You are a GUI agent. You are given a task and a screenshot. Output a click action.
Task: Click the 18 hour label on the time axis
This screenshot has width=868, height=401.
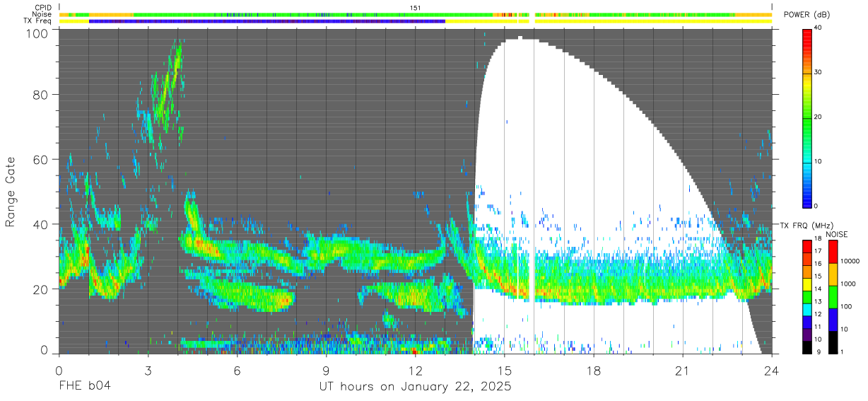pos(594,371)
